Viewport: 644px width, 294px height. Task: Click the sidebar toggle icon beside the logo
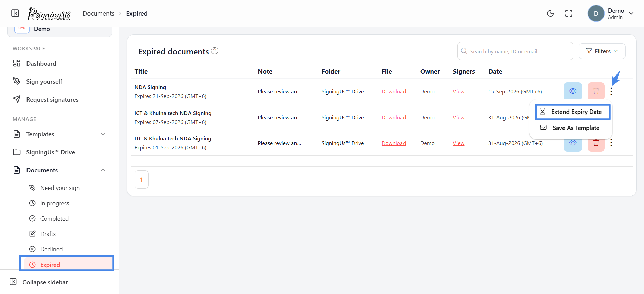point(15,13)
